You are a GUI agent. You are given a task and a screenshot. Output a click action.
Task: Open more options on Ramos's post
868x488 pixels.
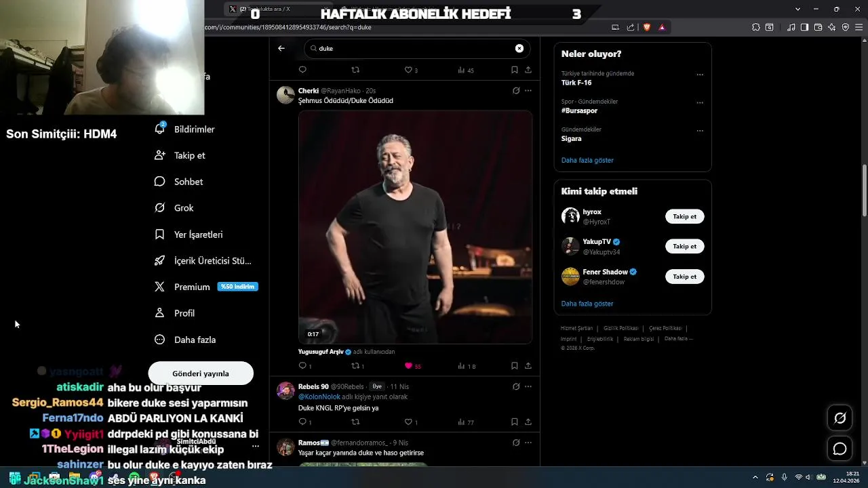(x=528, y=443)
